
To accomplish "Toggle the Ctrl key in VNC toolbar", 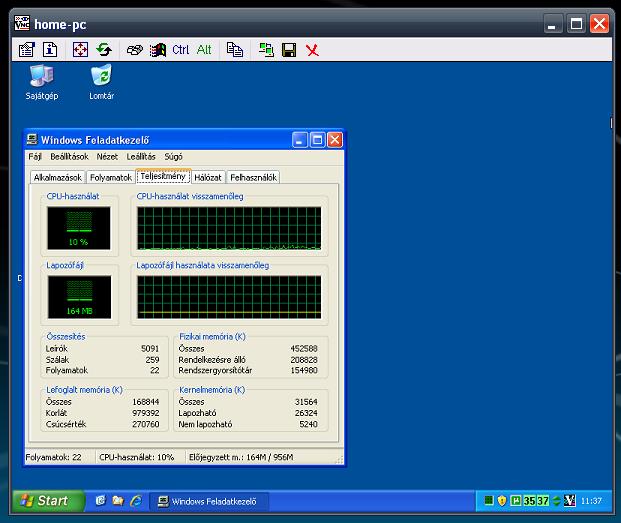I will pos(181,50).
